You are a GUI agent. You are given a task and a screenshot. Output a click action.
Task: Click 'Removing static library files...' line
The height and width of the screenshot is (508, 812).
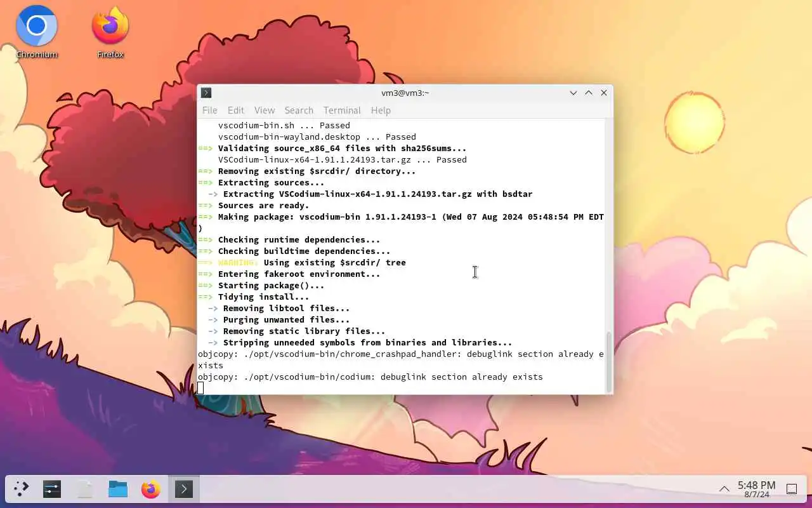click(296, 331)
